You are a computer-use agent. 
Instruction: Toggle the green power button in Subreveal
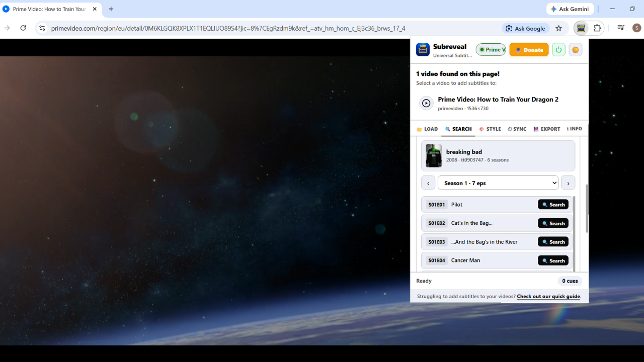(x=558, y=50)
